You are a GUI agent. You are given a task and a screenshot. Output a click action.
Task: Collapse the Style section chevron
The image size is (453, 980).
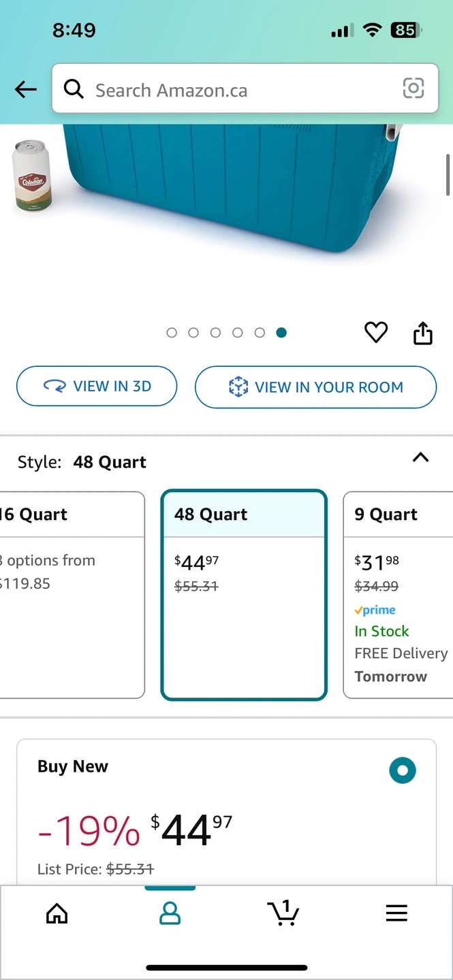point(421,458)
